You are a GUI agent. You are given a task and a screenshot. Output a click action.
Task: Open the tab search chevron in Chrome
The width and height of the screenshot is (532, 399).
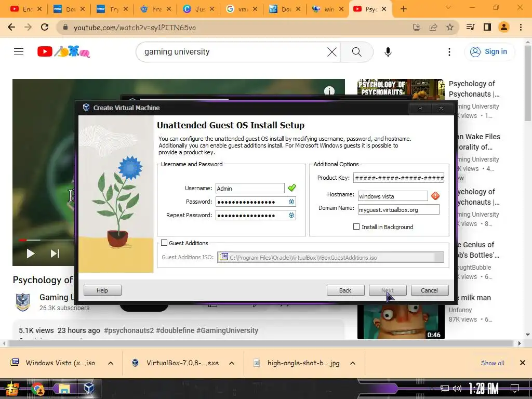click(448, 7)
